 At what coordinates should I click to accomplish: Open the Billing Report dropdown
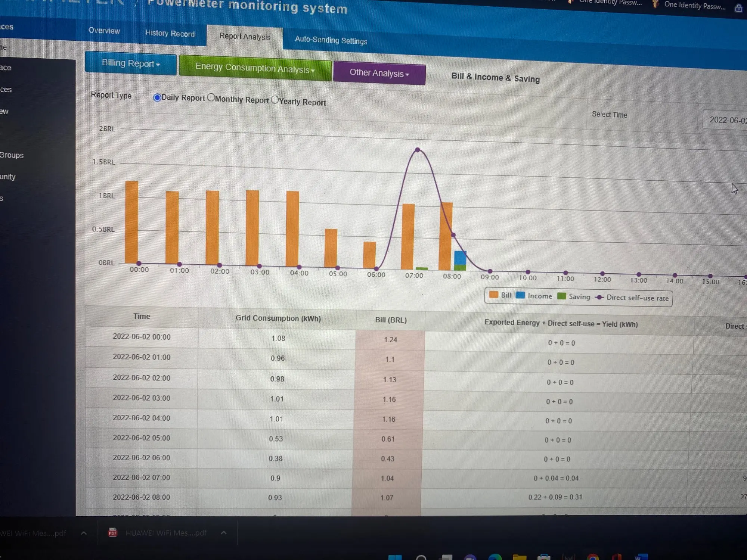[131, 63]
